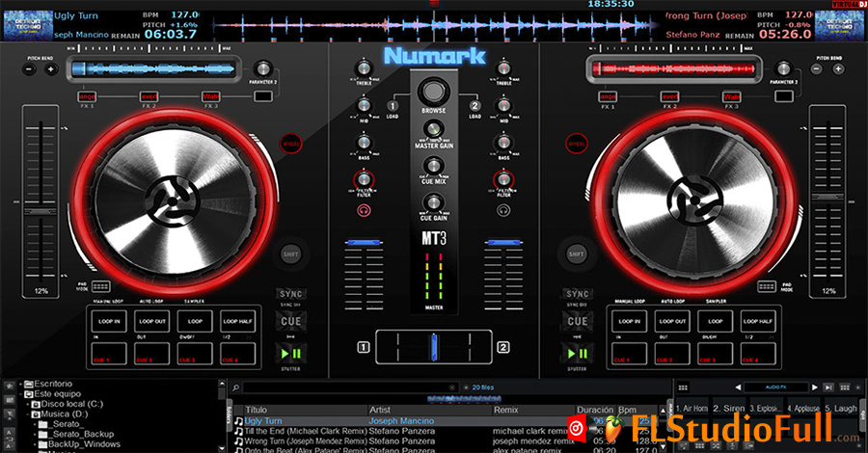Sort by Artist column header
Image resolution: width=868 pixels, height=453 pixels.
click(430, 410)
